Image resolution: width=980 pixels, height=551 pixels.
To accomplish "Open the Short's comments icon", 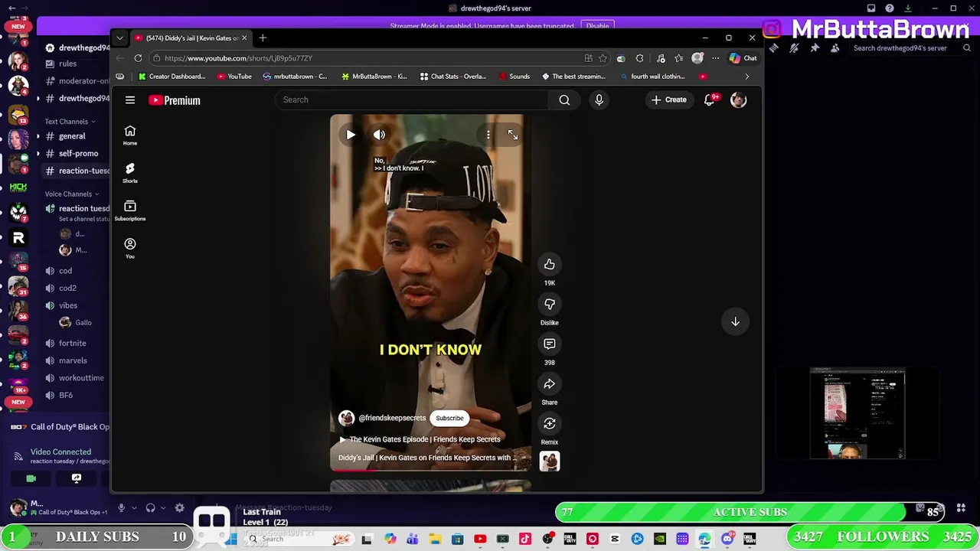I will [549, 344].
